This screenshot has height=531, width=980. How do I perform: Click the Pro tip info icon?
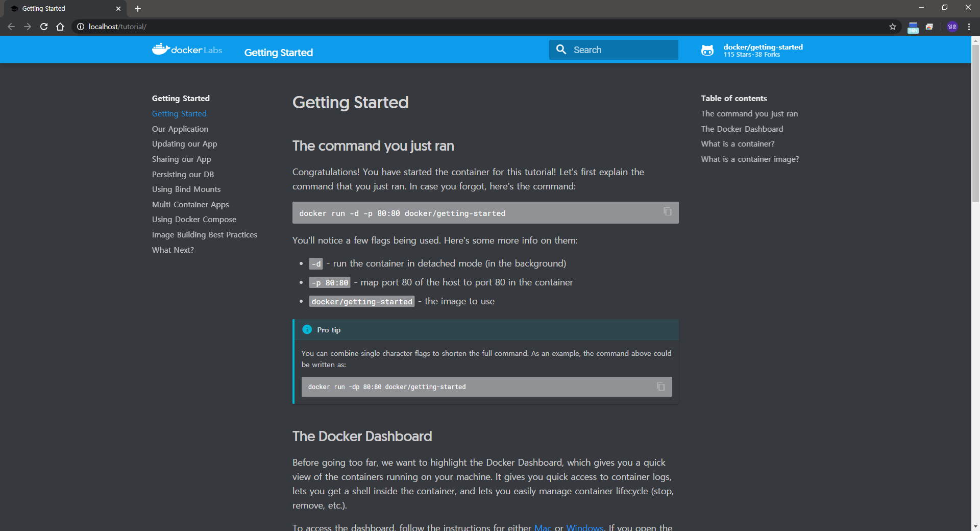(x=307, y=329)
